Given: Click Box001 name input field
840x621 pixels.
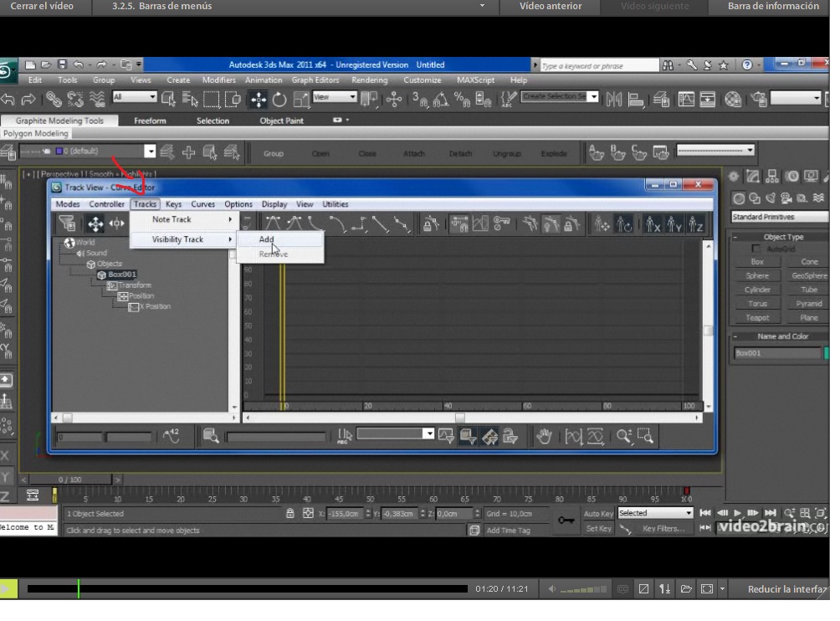Looking at the screenshot, I should coord(777,353).
